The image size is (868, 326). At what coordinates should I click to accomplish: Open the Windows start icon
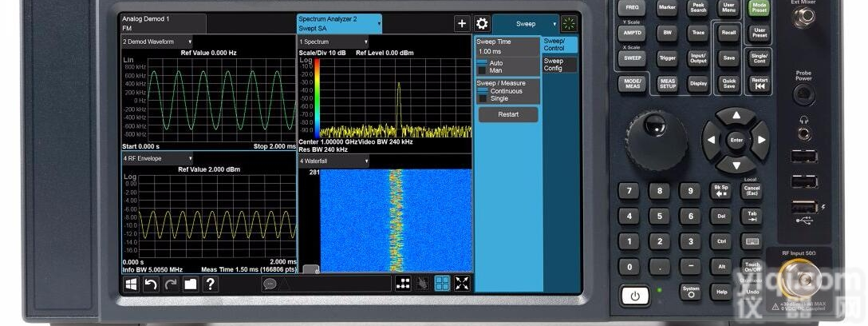(x=130, y=284)
